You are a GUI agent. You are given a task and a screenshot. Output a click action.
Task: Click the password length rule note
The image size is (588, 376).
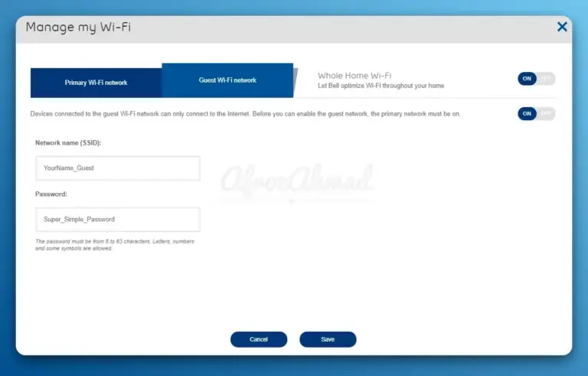[115, 244]
